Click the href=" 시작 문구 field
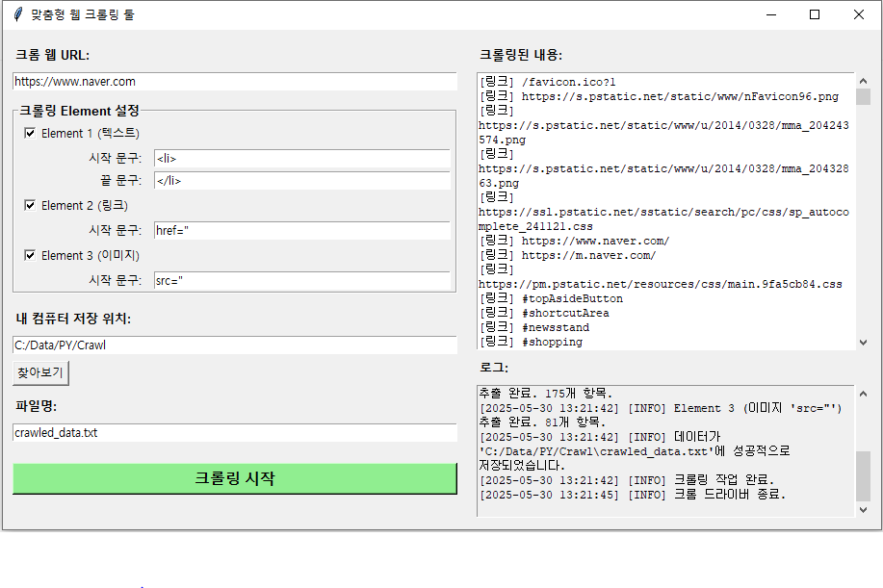The width and height of the screenshot is (883, 588). [301, 231]
